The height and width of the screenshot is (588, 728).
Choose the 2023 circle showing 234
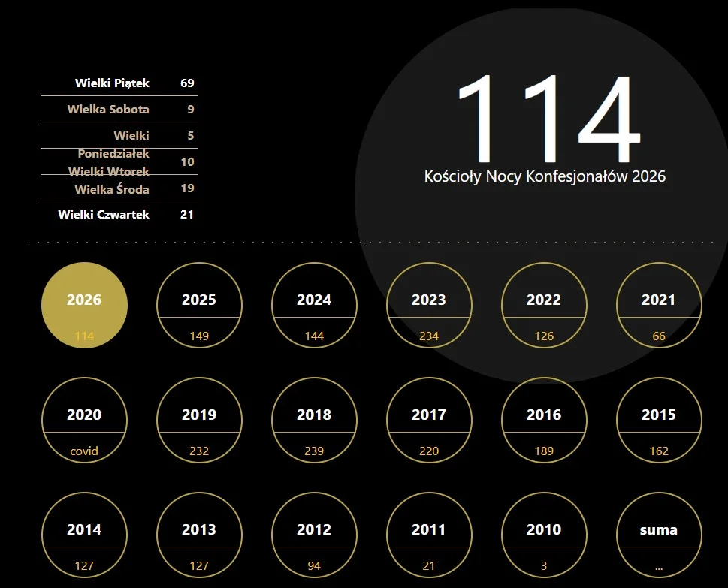pyautogui.click(x=429, y=306)
